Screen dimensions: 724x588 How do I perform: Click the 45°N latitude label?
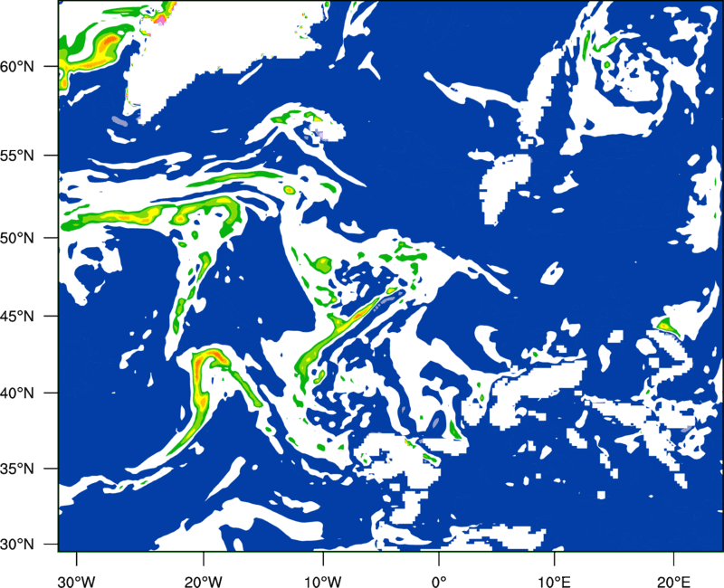(x=17, y=317)
